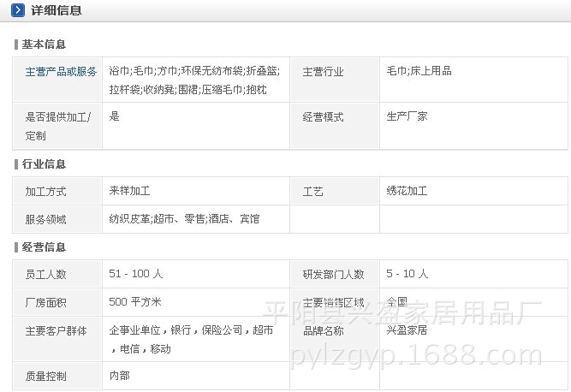Click the blue arrow icon beside 详细信息
This screenshot has height=392, width=571.
(x=18, y=10)
